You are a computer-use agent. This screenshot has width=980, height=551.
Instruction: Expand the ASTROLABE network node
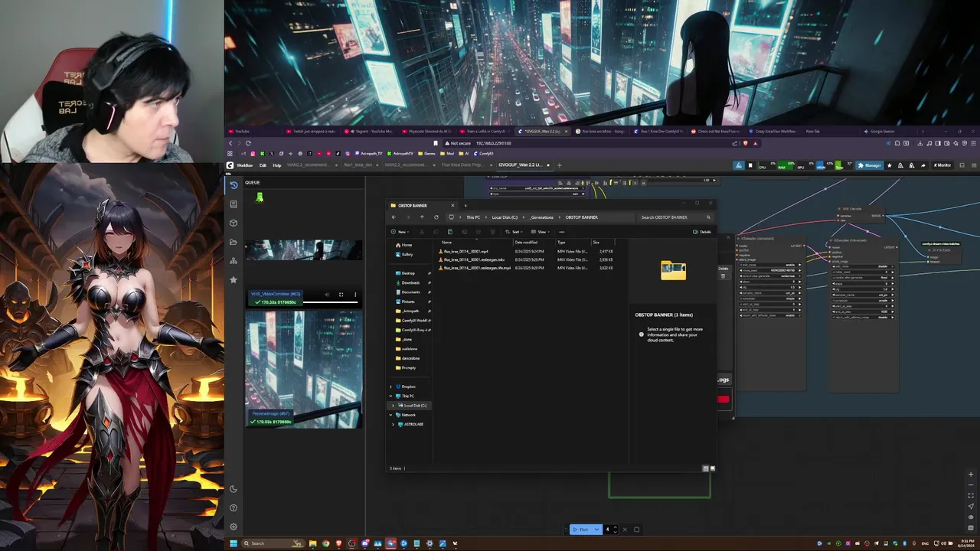[394, 424]
